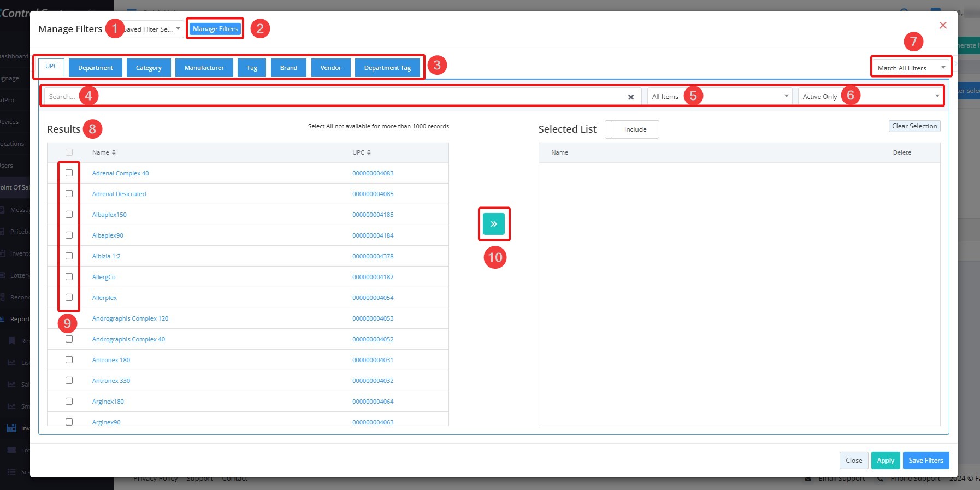
Task: Select the Brand filter tab
Action: tap(288, 68)
